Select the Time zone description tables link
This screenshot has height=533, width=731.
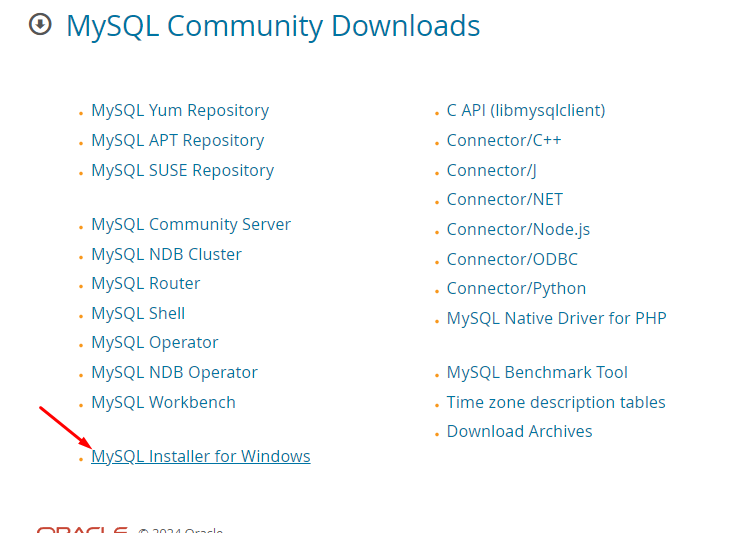pos(556,402)
